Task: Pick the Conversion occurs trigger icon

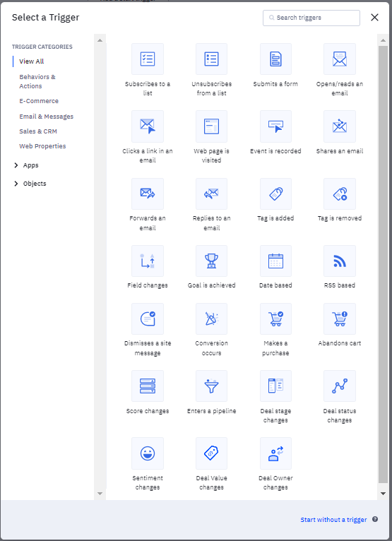Action: click(211, 319)
